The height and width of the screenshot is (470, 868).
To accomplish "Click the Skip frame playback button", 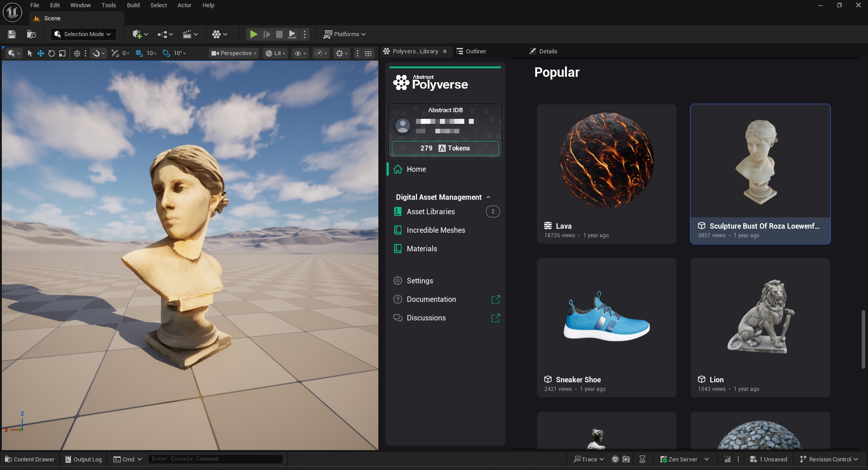I will click(x=267, y=34).
